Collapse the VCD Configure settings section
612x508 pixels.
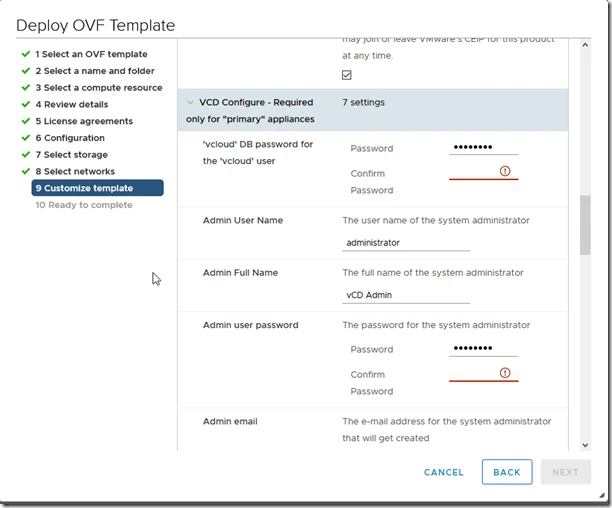coord(190,103)
